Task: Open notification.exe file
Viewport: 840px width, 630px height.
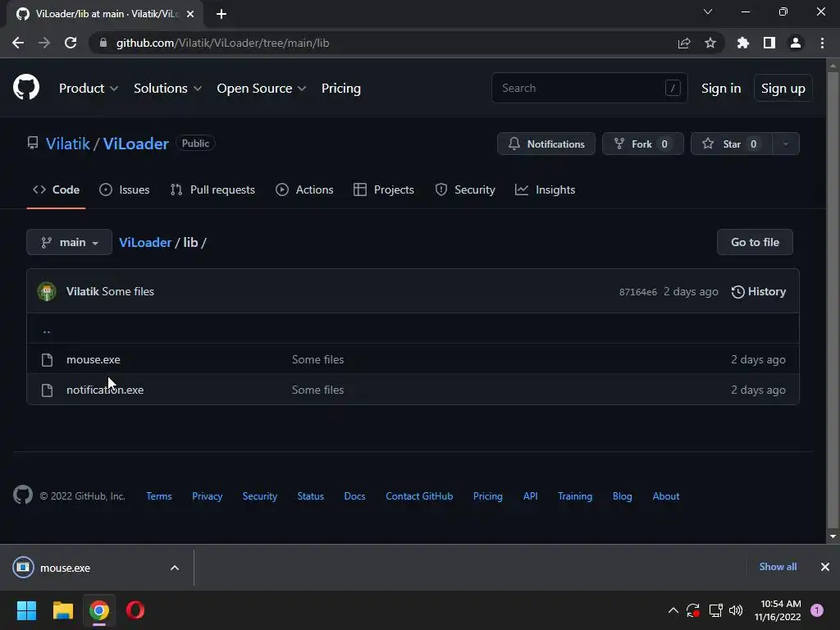Action: (105, 390)
